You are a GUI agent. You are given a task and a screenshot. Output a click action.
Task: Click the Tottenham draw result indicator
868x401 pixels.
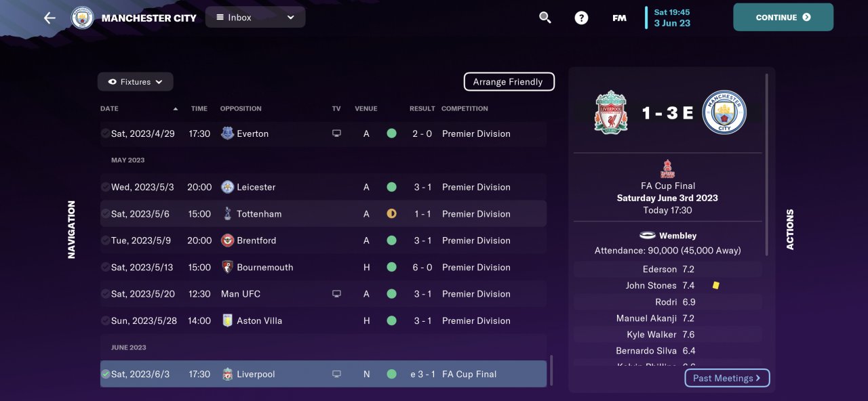coord(391,213)
